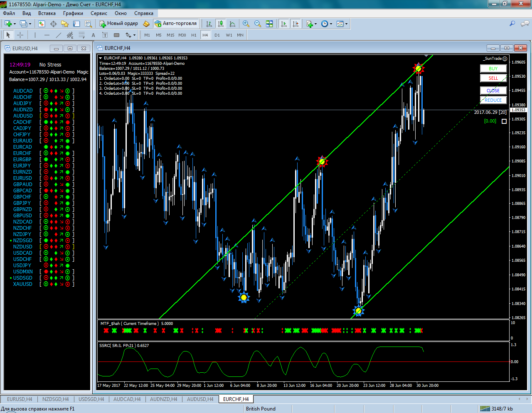
Task: Zoom out on the chart
Action: [x=258, y=24]
